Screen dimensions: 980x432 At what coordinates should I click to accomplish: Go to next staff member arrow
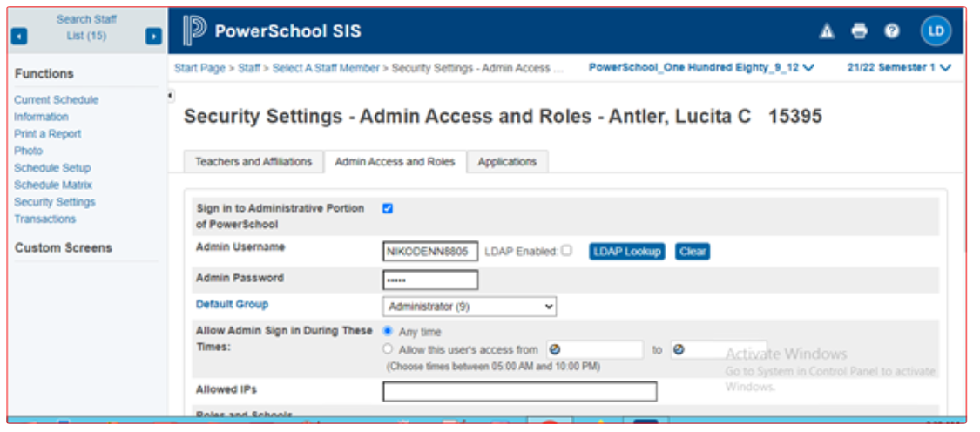click(x=153, y=37)
